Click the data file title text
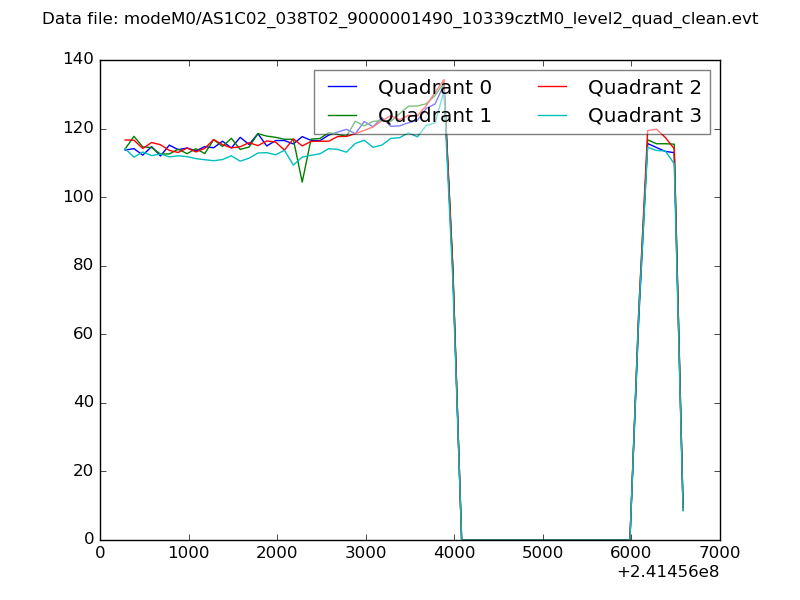 click(400, 19)
